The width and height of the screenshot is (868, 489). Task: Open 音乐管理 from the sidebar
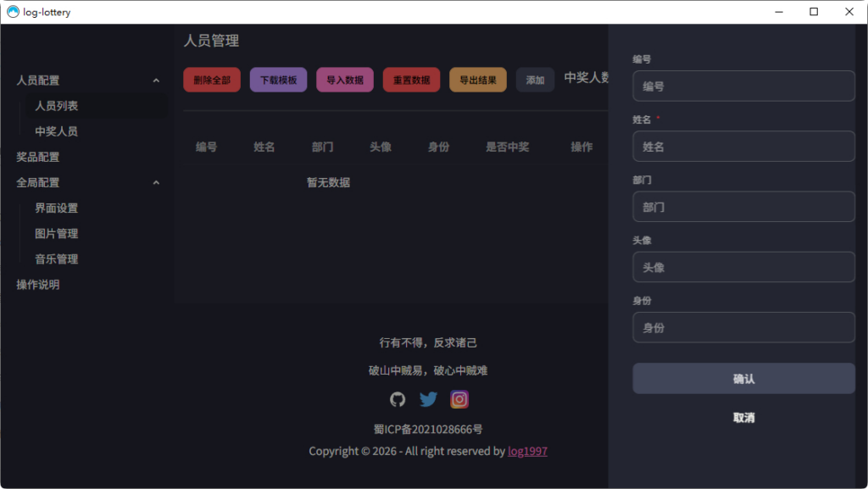[57, 258]
